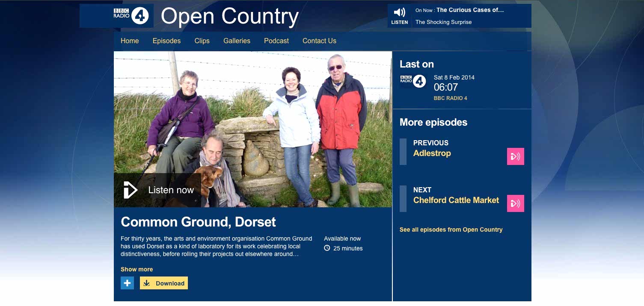644x306 pixels.
Task: Open the Galleries tab
Action: click(x=237, y=41)
